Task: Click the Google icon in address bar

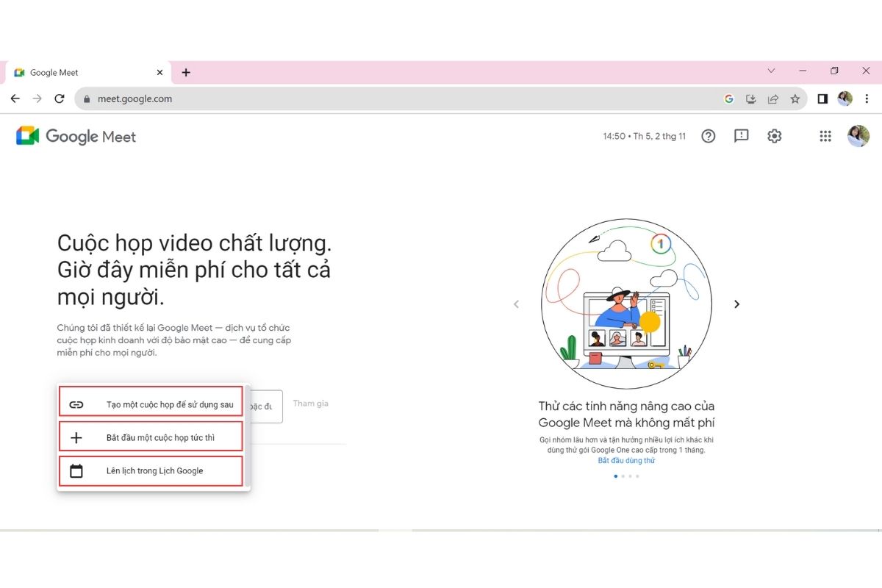Action: [729, 98]
